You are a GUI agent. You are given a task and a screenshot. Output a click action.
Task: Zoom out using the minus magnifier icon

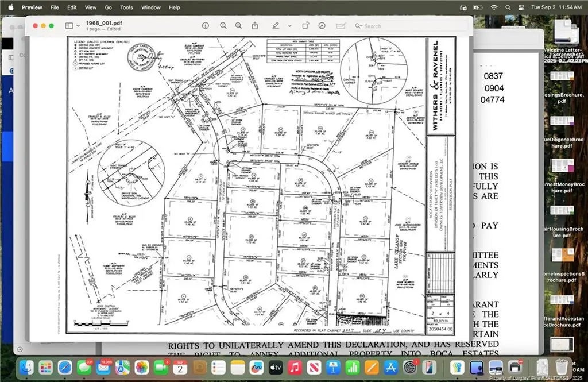point(223,26)
